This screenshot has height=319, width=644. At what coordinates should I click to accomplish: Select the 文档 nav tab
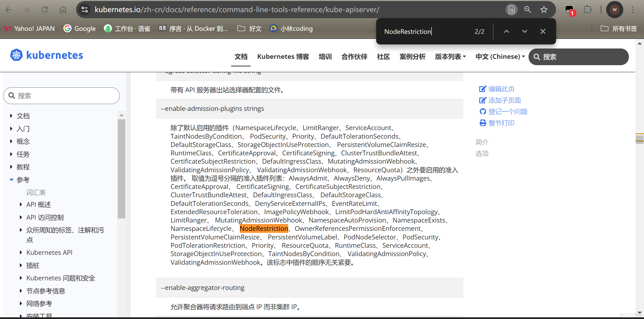click(241, 57)
